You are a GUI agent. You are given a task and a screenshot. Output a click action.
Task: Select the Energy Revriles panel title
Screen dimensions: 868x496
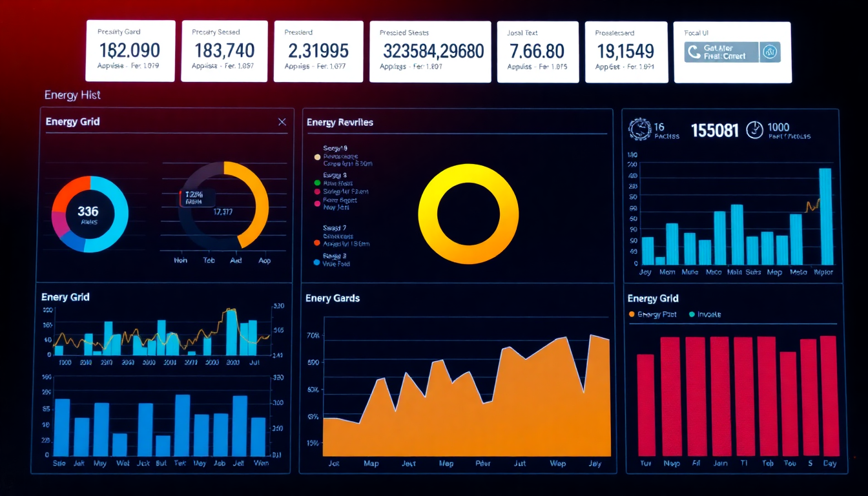(340, 122)
